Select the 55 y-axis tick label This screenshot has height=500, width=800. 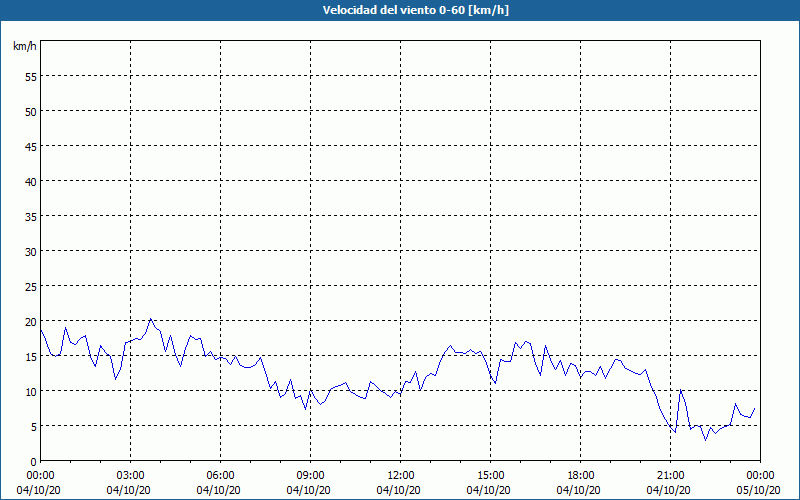[x=30, y=76]
